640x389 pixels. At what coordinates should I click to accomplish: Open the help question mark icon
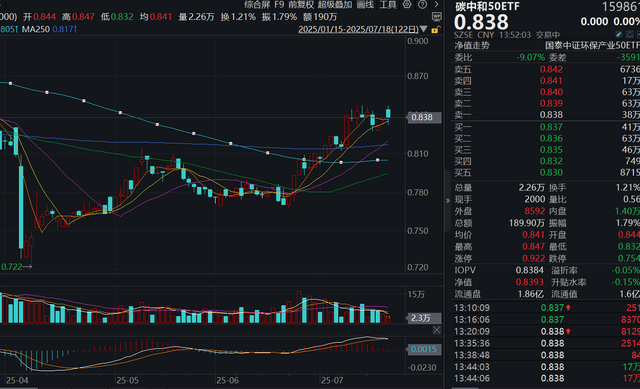click(x=422, y=4)
